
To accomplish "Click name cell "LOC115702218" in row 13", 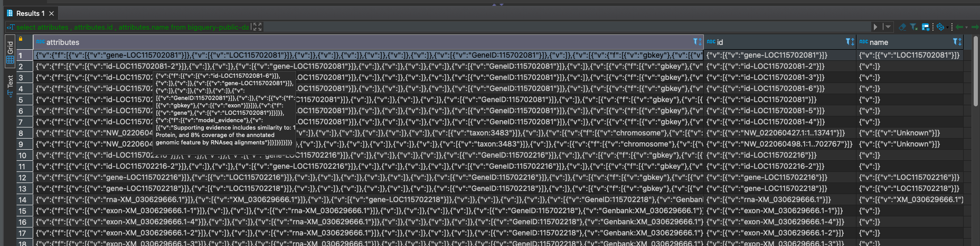I will [909, 188].
